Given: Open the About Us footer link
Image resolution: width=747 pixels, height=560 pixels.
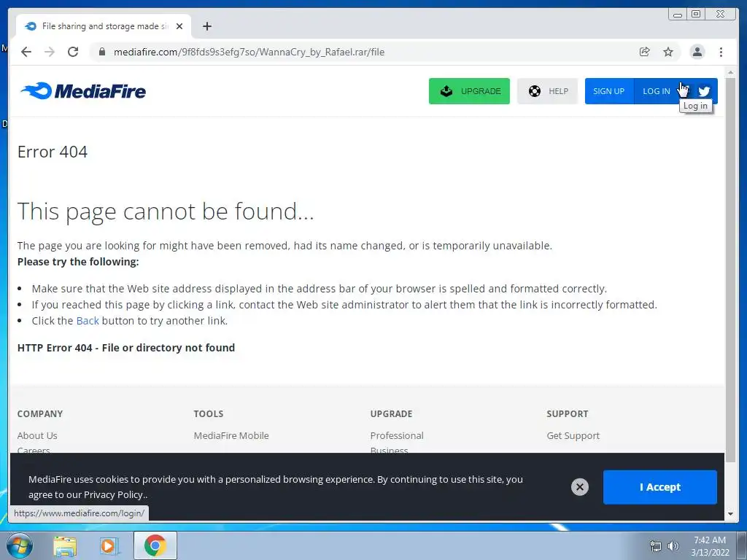Looking at the screenshot, I should [37, 435].
